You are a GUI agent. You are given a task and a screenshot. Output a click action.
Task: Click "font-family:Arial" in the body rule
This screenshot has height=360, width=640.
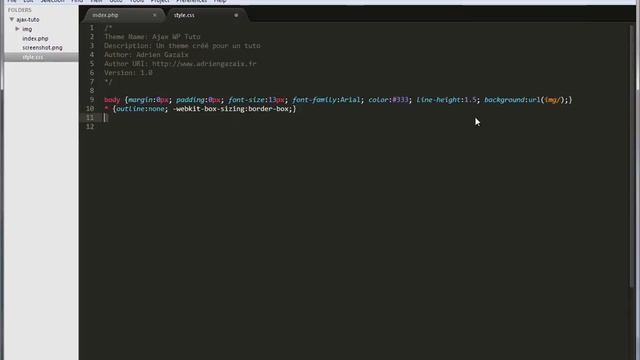tap(327, 100)
